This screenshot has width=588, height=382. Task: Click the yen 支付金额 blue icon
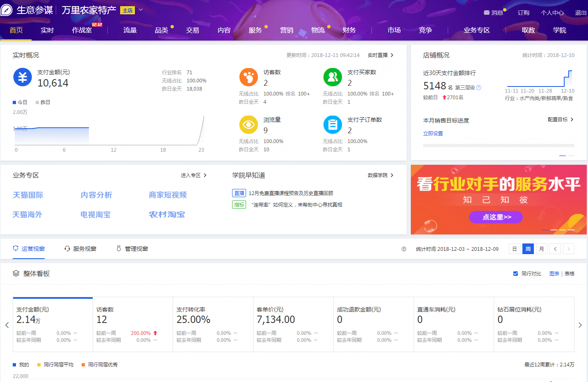coord(23,77)
